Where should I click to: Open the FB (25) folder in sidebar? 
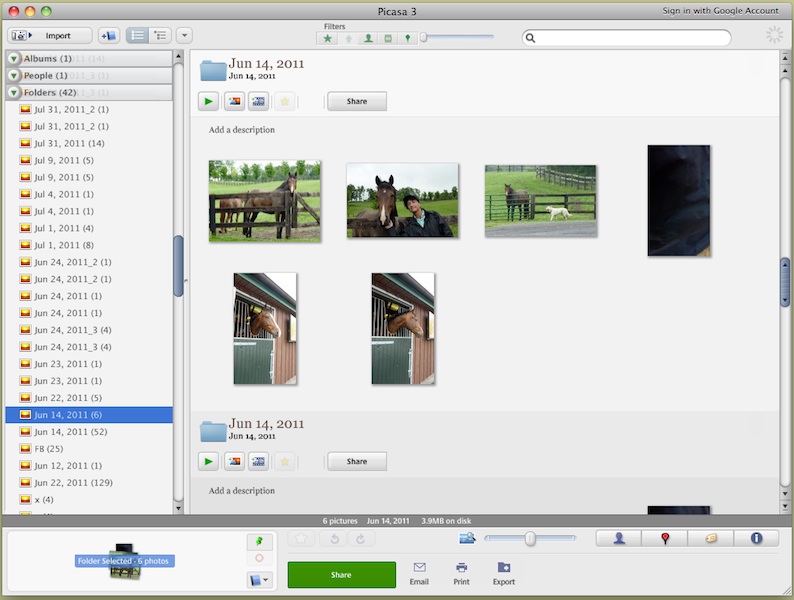point(48,448)
